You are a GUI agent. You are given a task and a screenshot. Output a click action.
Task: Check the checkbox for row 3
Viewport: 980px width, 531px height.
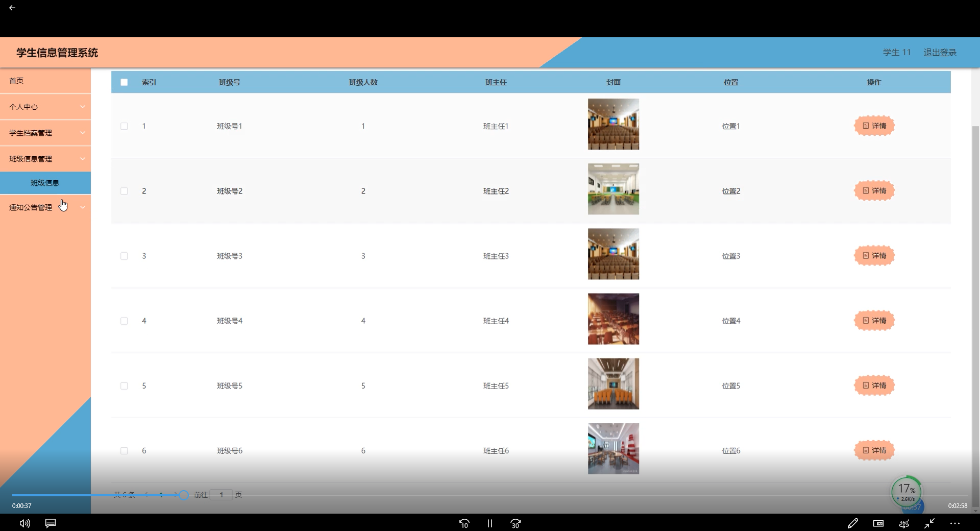point(124,256)
